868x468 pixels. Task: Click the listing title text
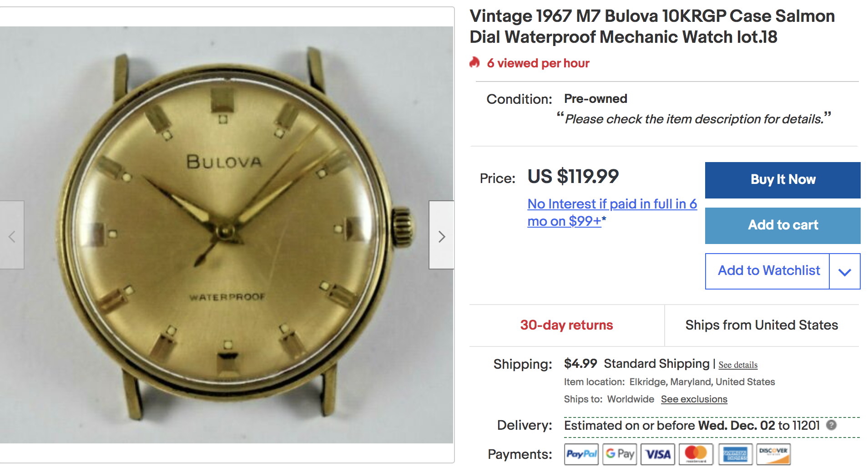point(652,26)
